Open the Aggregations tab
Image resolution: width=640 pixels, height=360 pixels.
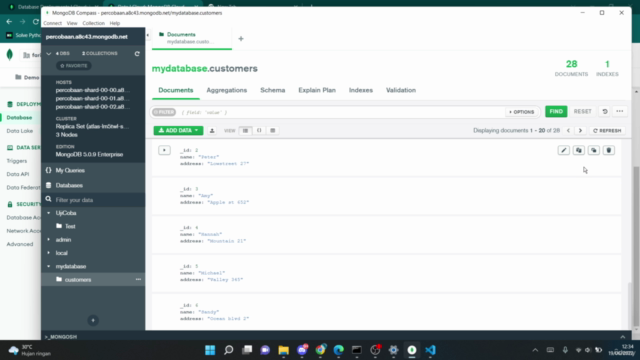click(x=227, y=90)
